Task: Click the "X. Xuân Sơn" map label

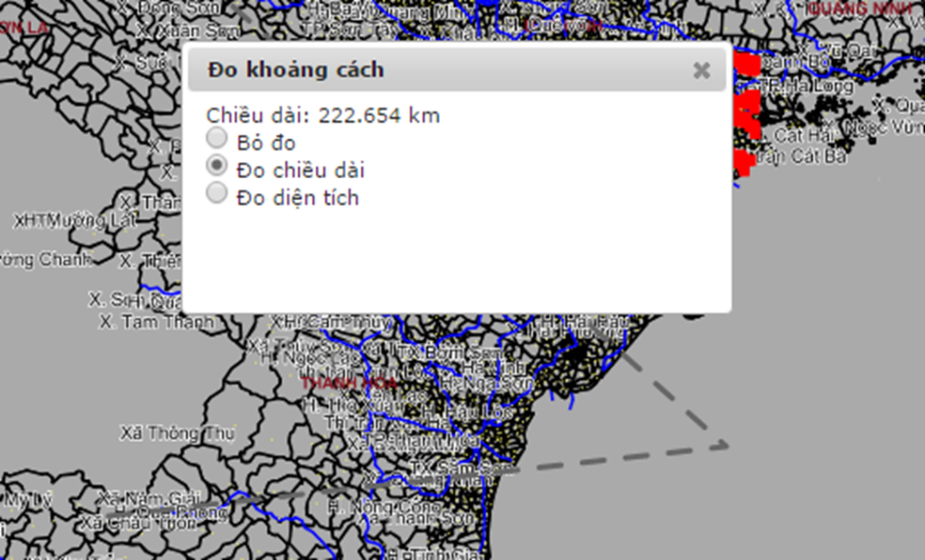Action: tap(188, 31)
